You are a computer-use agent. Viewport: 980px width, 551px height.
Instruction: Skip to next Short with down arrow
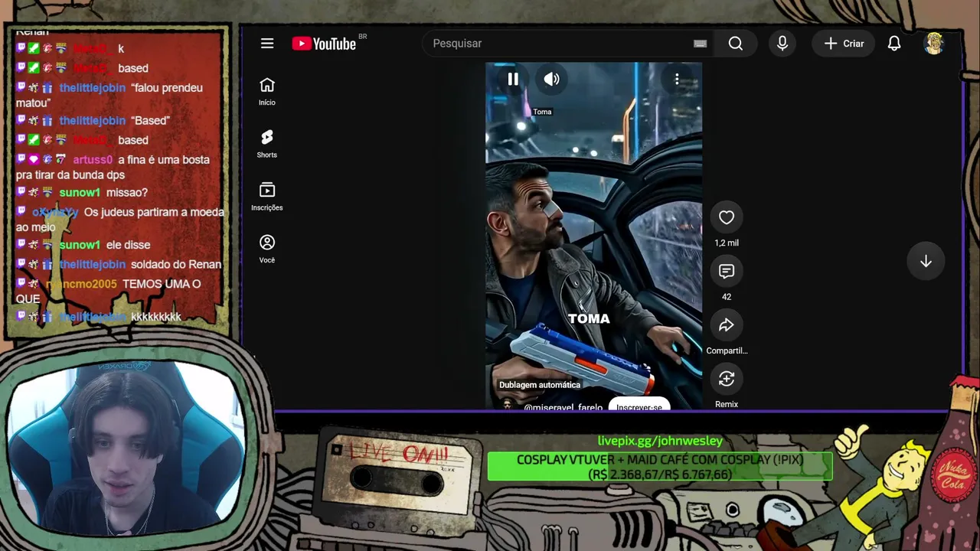926,262
